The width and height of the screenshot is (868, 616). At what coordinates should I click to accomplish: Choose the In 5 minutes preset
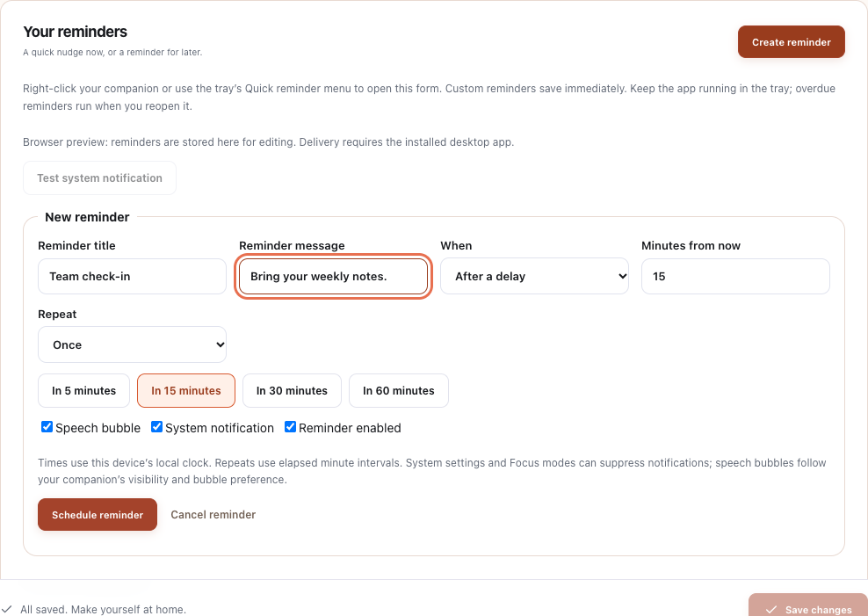pyautogui.click(x=83, y=391)
